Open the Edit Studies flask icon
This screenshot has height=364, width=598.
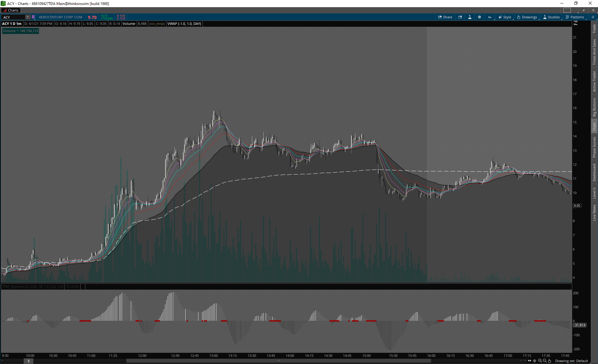click(x=470, y=17)
